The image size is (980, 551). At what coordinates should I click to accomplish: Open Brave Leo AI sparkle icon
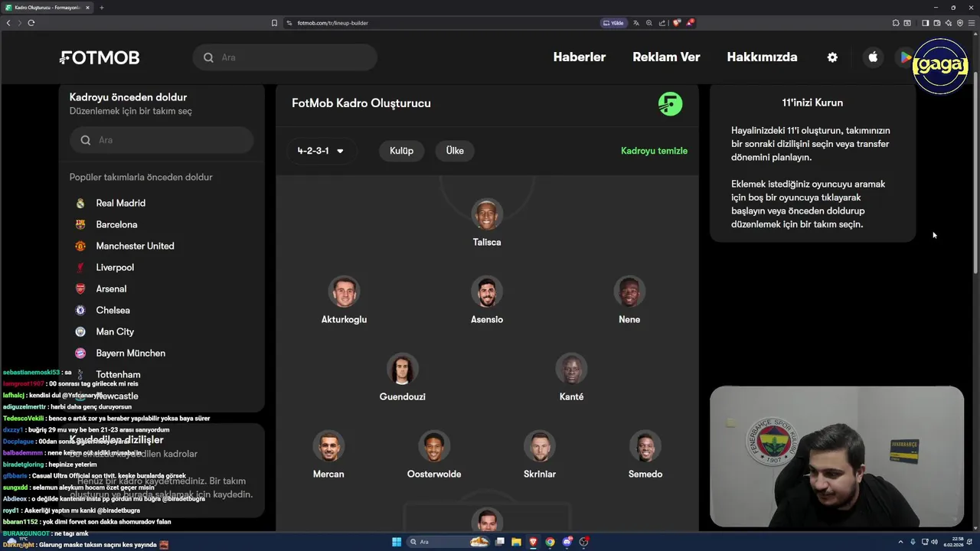point(948,23)
